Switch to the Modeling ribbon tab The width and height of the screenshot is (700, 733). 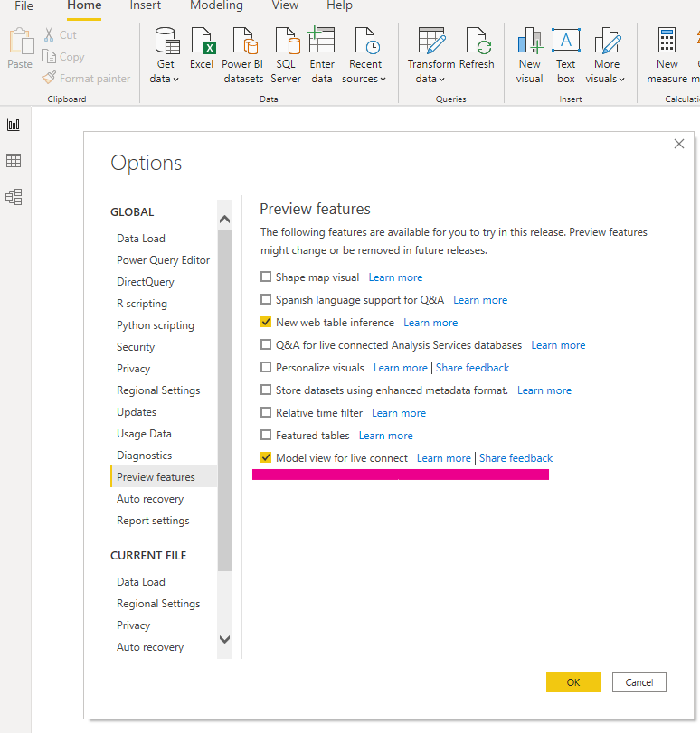[x=217, y=5]
